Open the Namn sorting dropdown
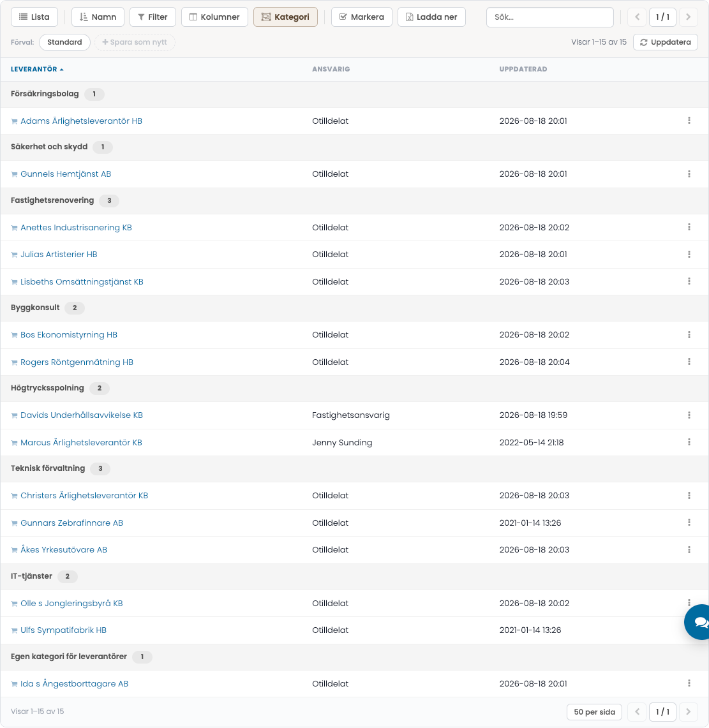 pyautogui.click(x=98, y=17)
